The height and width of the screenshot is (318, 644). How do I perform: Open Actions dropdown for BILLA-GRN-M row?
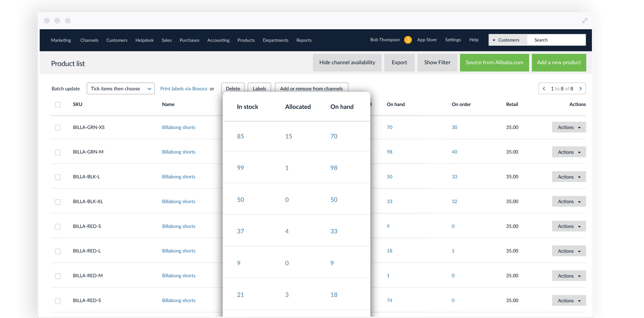pos(569,152)
